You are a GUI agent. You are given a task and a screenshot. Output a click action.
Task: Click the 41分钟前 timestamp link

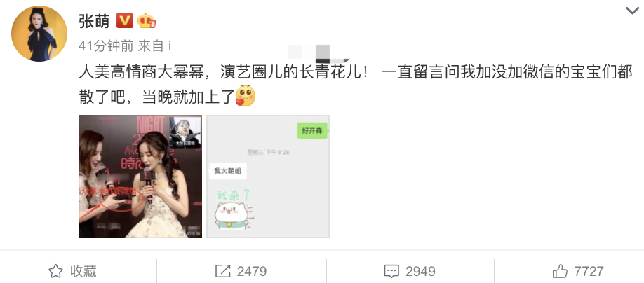click(106, 47)
